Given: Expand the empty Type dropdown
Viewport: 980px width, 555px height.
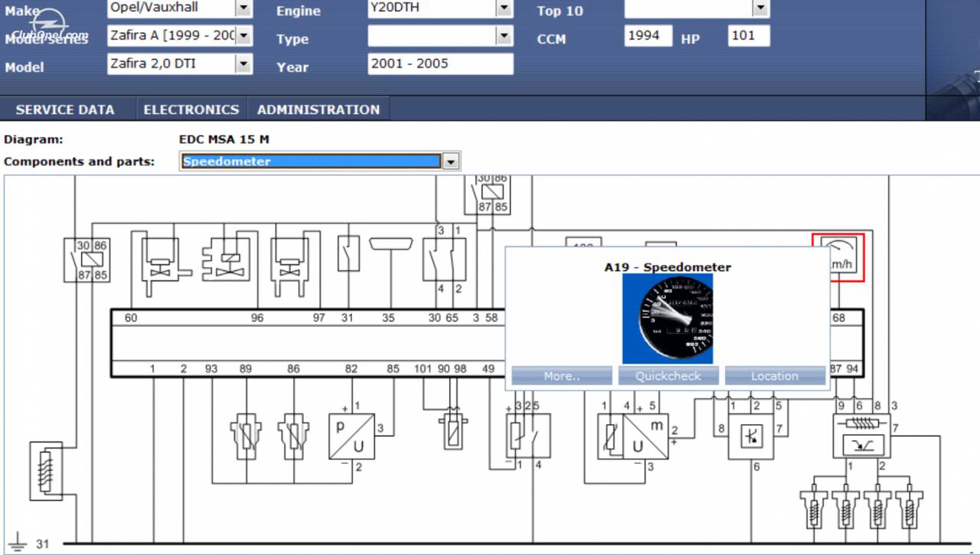Looking at the screenshot, I should tap(504, 35).
